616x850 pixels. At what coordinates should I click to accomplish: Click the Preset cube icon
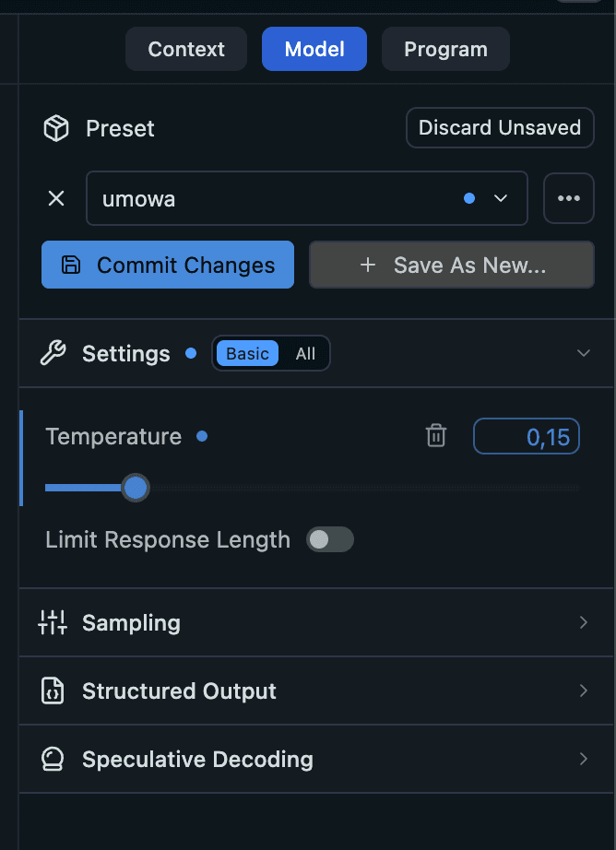coord(56,128)
